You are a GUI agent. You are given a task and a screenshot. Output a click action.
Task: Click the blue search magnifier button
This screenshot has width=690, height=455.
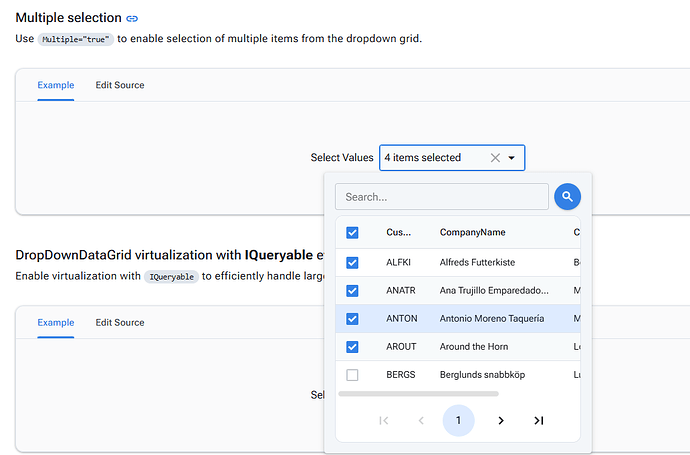click(567, 197)
